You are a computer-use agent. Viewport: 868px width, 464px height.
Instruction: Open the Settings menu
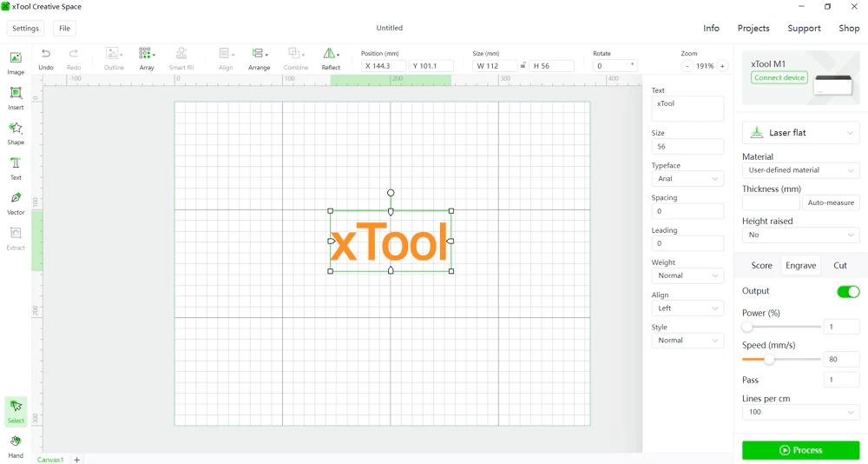[x=25, y=29]
